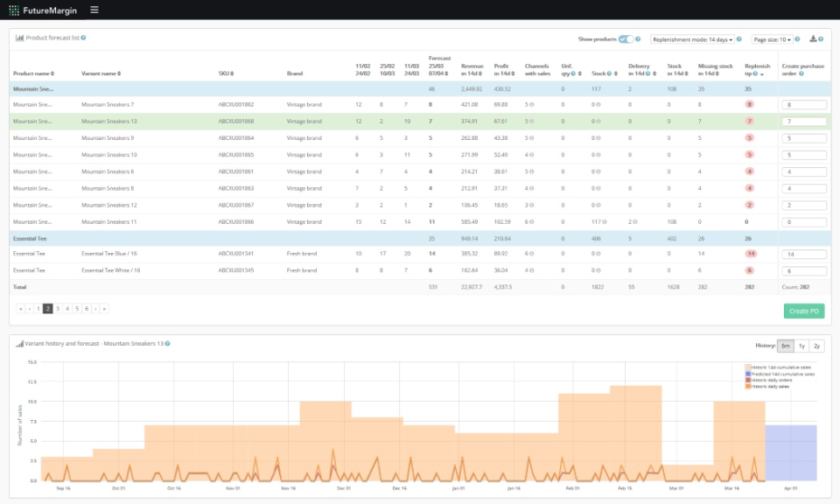Open the Replenishment mode 14 days dropdown

pyautogui.click(x=692, y=39)
